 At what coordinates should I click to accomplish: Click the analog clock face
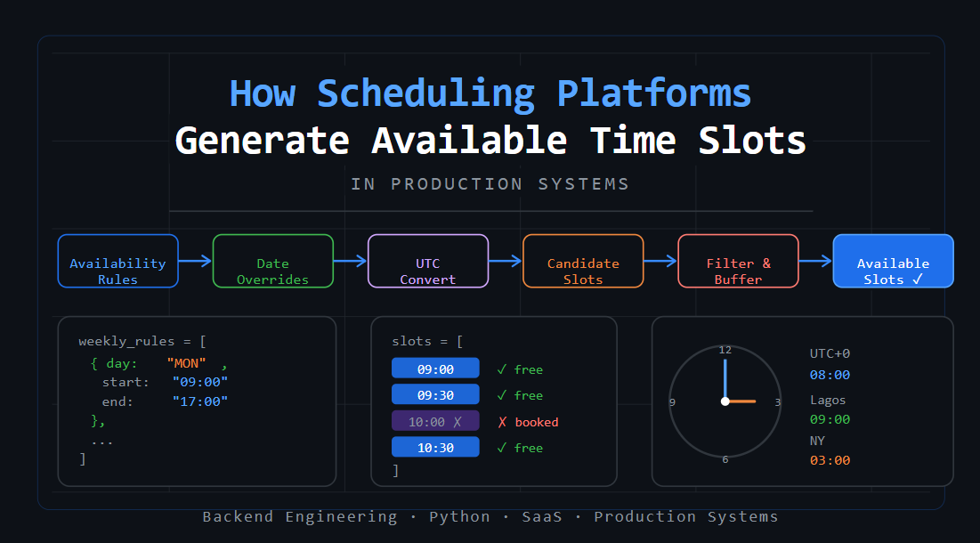pos(725,401)
